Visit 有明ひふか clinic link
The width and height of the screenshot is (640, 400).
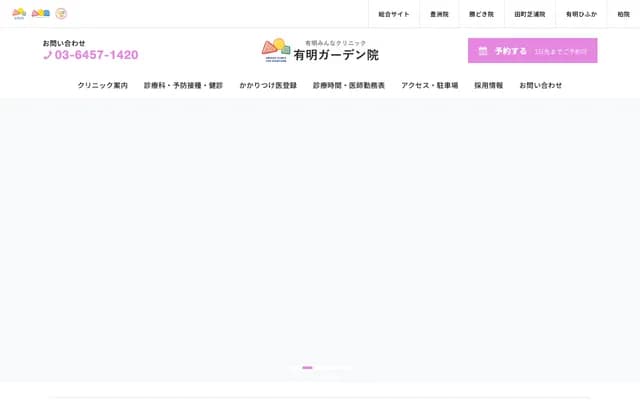tap(581, 14)
